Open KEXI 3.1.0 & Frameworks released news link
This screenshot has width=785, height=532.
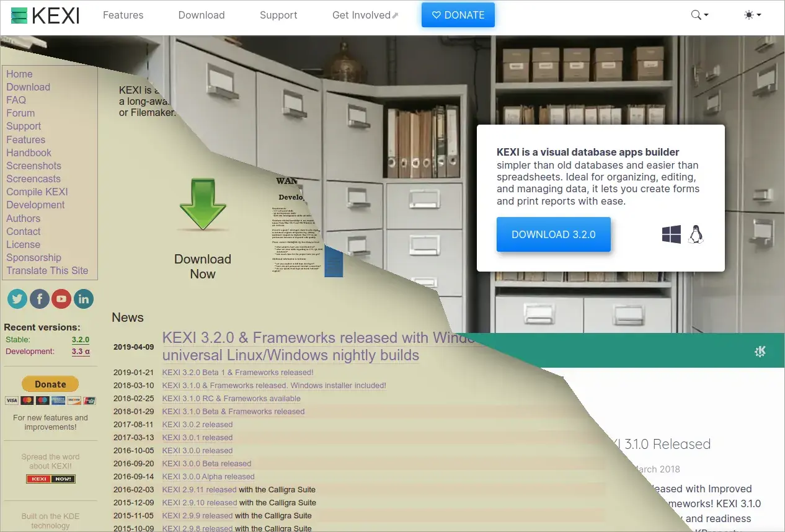coord(274,386)
